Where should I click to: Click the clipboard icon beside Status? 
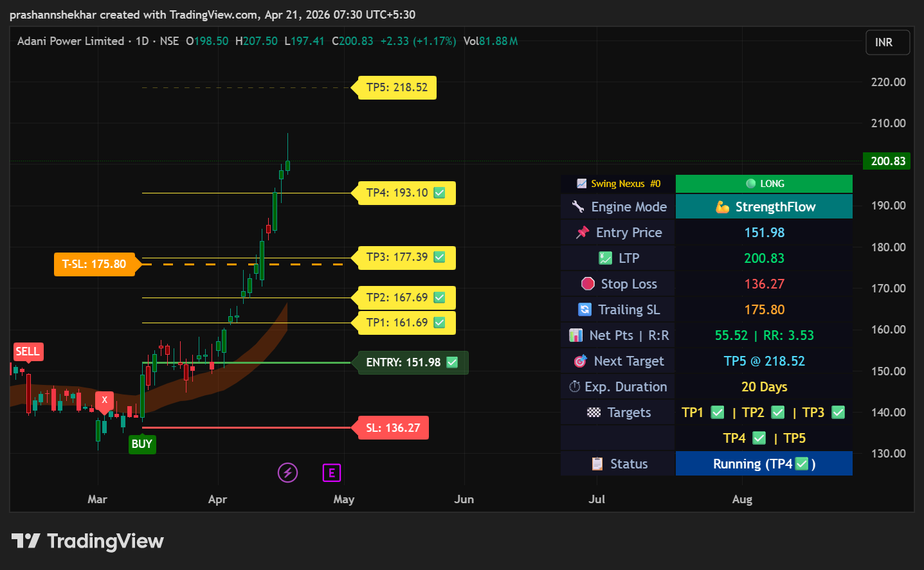[597, 463]
